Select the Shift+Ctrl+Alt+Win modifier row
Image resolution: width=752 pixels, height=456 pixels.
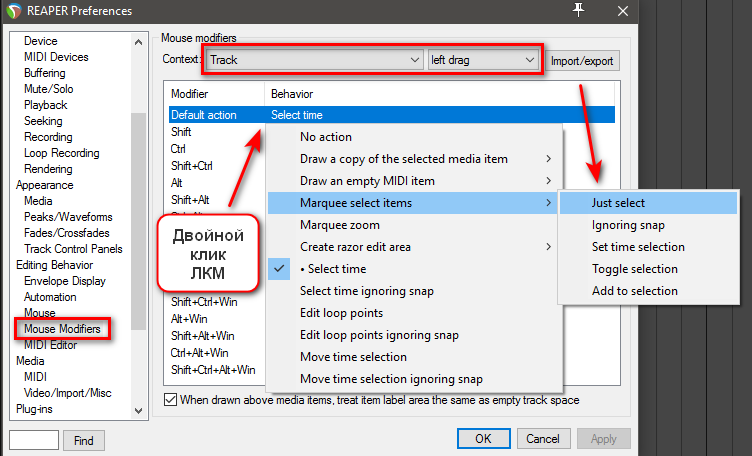coord(213,370)
